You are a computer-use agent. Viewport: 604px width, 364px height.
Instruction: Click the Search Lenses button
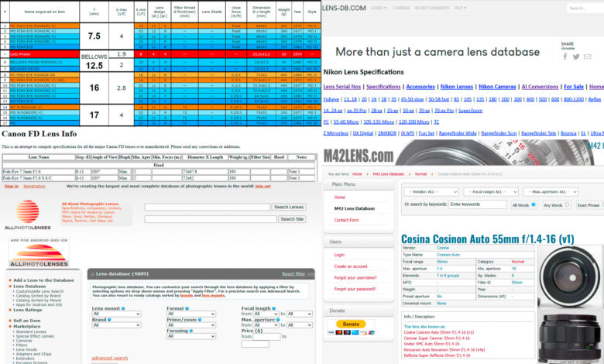pos(289,207)
